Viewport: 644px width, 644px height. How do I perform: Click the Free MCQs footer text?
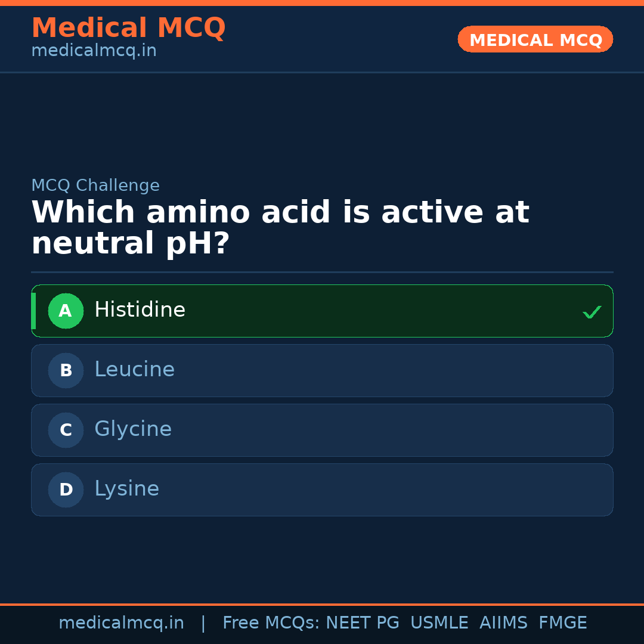271,623
